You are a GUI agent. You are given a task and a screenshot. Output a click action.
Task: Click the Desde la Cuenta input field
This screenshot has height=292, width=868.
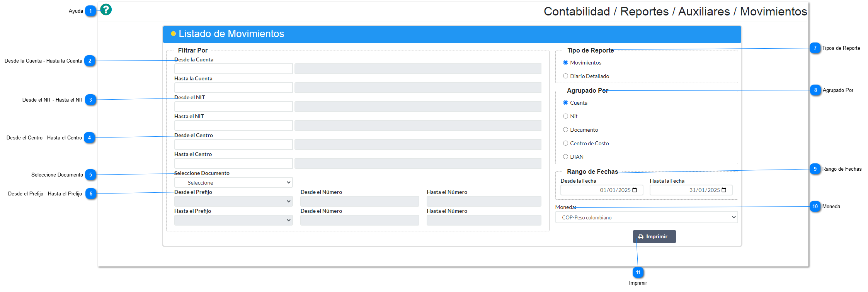coord(233,69)
